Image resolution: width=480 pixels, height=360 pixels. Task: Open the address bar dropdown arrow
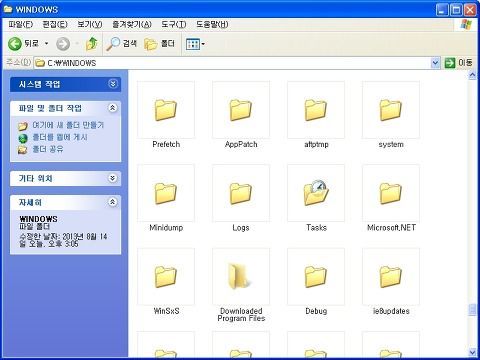coord(435,63)
